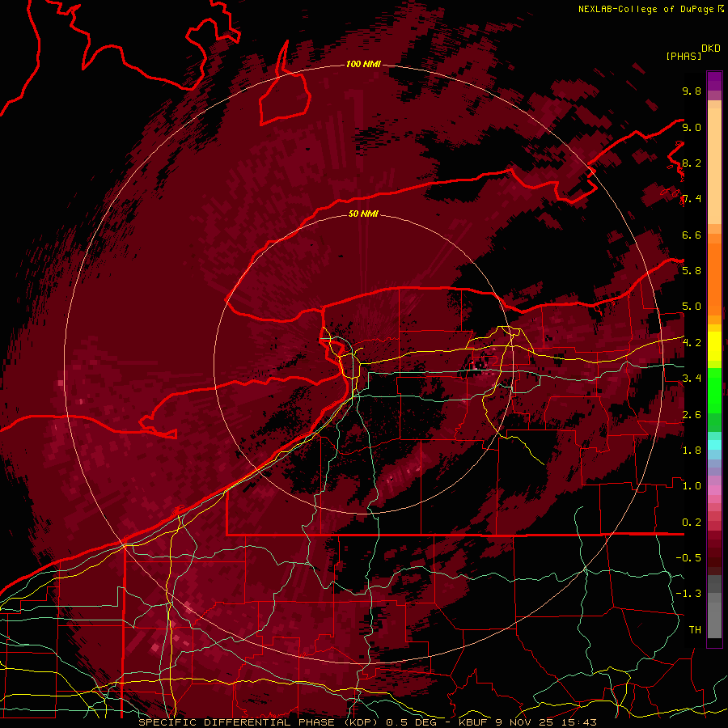Click the 4.2 value on color scale
The height and width of the screenshot is (728, 728).
(x=692, y=343)
